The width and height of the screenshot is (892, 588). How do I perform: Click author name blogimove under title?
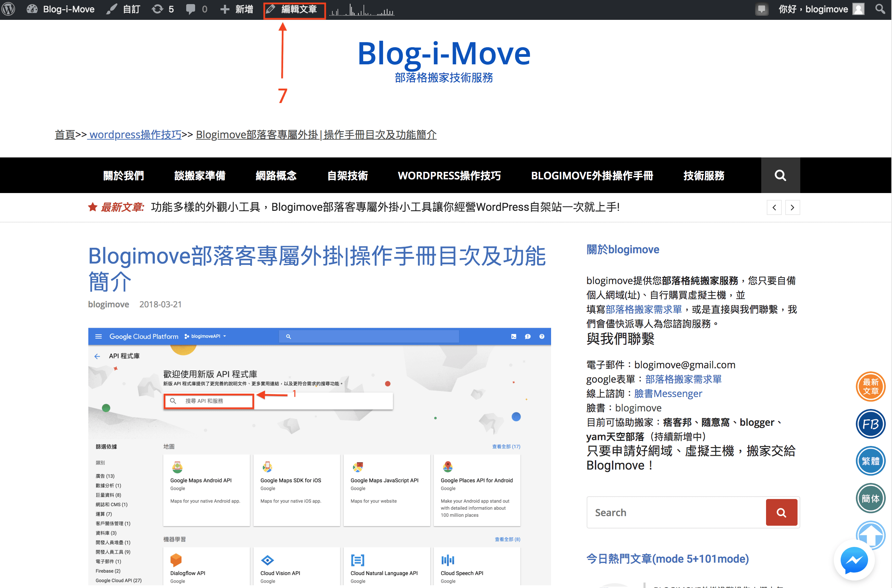109,304
